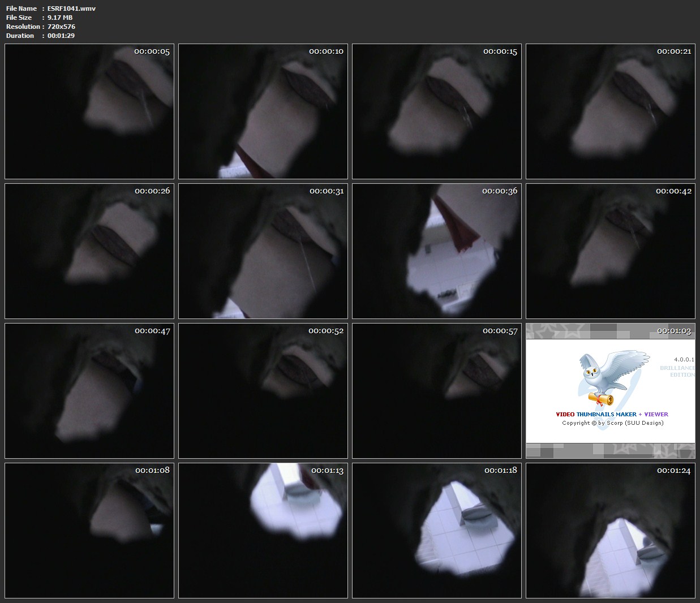Click the thumbnail stamped 00:00:47
This screenshot has height=603, width=700.
(89, 391)
